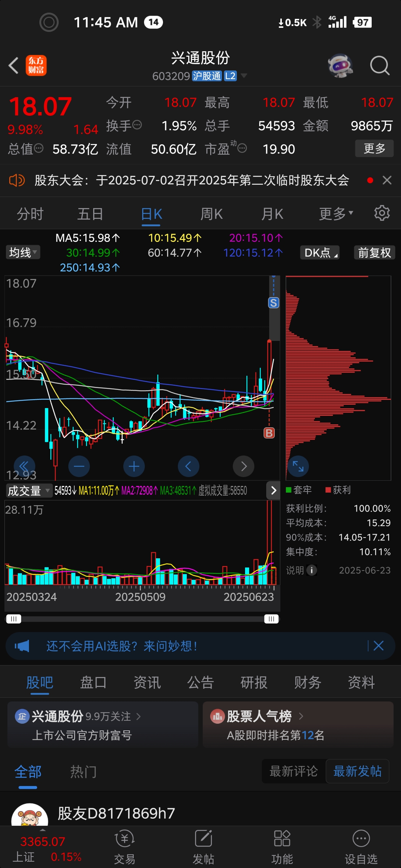Image resolution: width=401 pixels, height=868 pixels.
Task: Open the 研报 research tab
Action: [254, 682]
